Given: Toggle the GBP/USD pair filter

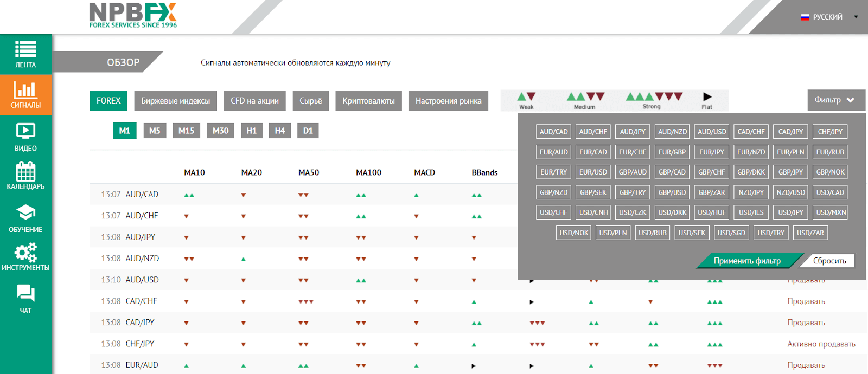Looking at the screenshot, I should pyautogui.click(x=672, y=192).
